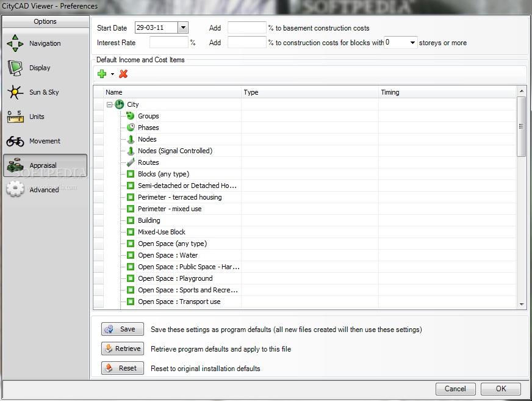
Task: Collapse the City tree node
Action: pyautogui.click(x=110, y=104)
